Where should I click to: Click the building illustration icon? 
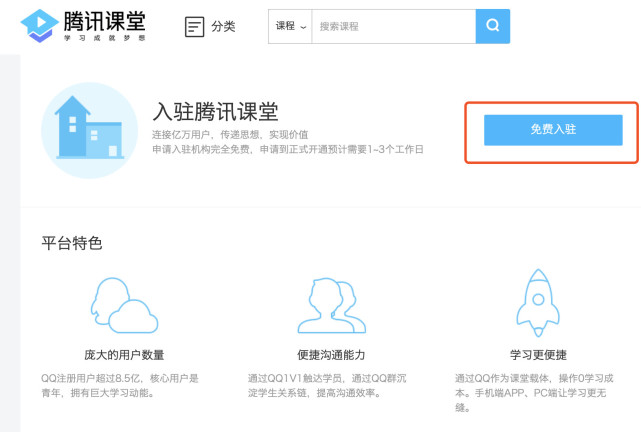(x=90, y=130)
